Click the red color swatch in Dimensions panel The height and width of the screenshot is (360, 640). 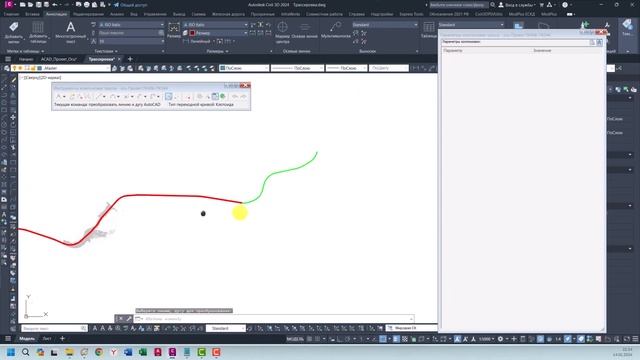(192, 33)
